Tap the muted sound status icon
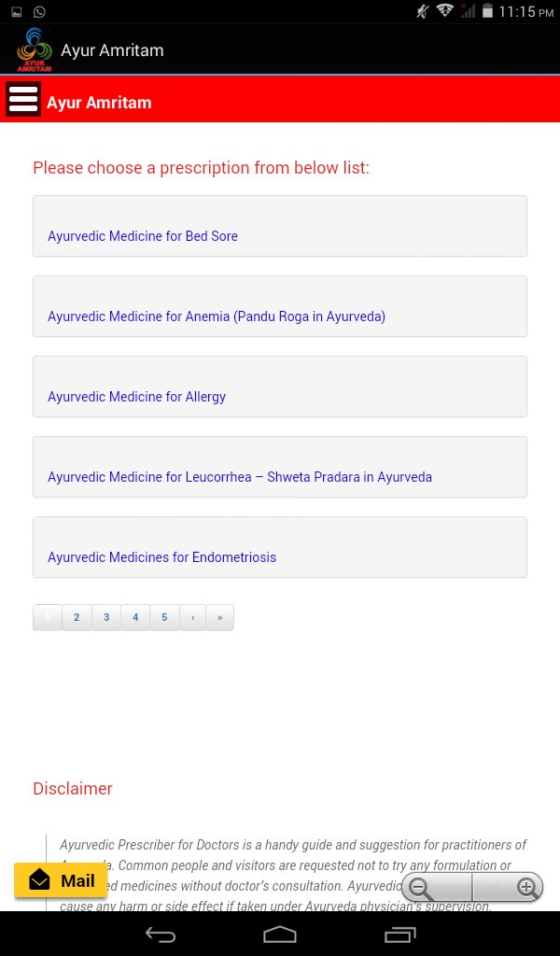 (422, 11)
